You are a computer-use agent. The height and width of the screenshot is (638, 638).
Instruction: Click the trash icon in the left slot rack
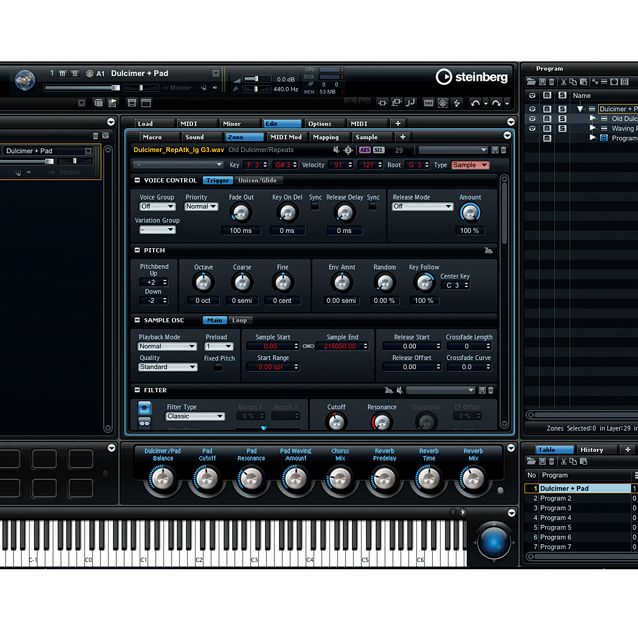[96, 136]
